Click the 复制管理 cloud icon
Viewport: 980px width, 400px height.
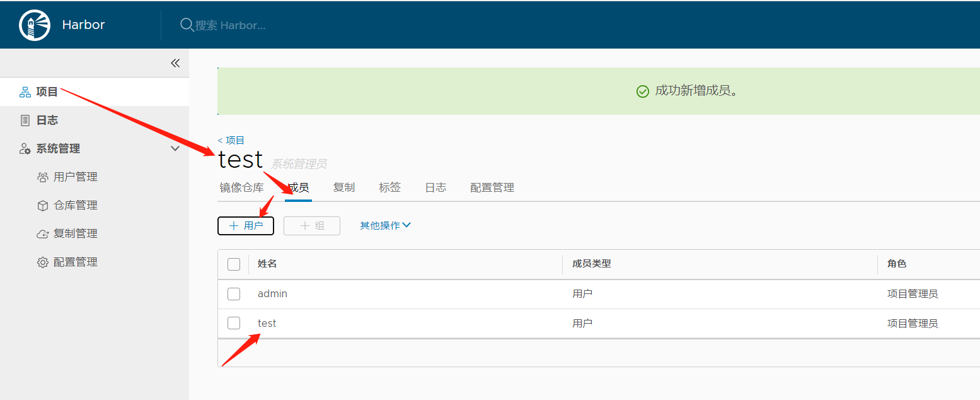43,234
